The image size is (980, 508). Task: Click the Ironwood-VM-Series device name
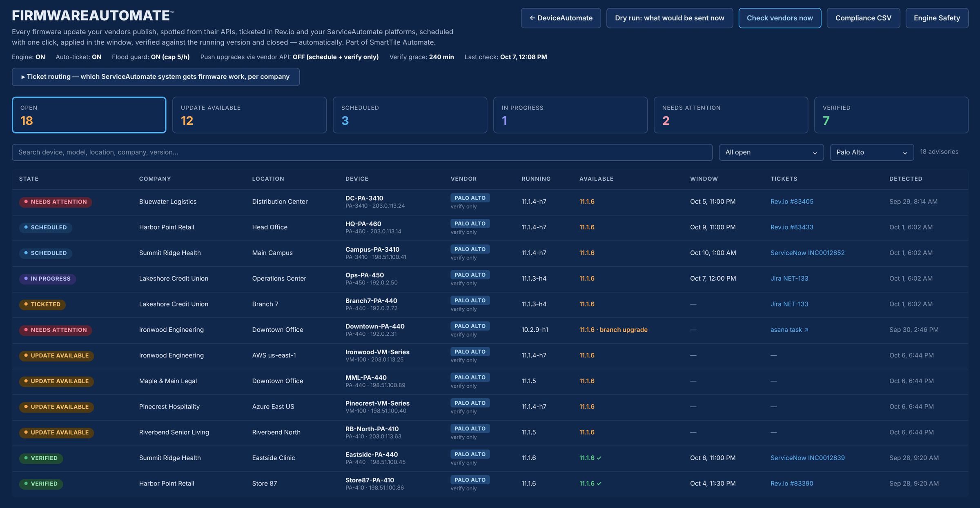coord(377,352)
